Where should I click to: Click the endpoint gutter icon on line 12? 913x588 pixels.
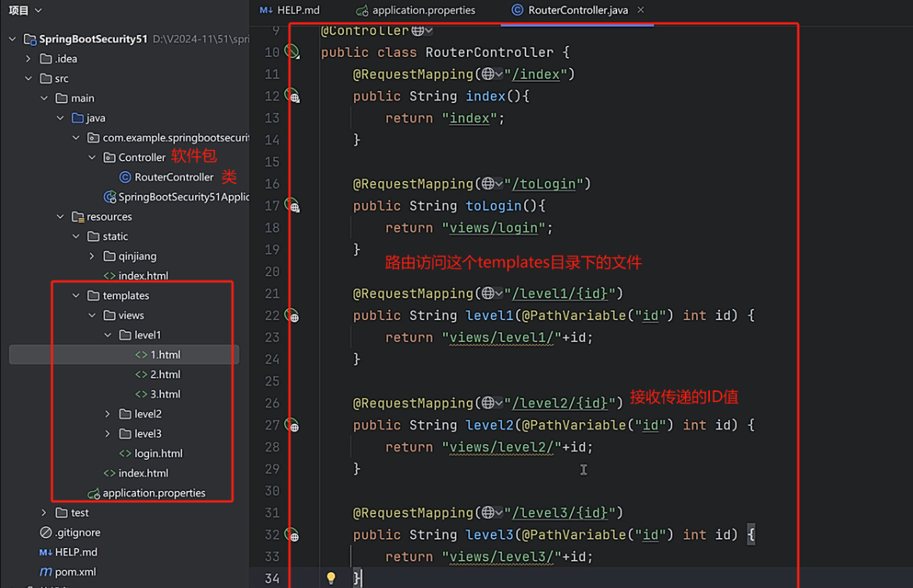(292, 96)
